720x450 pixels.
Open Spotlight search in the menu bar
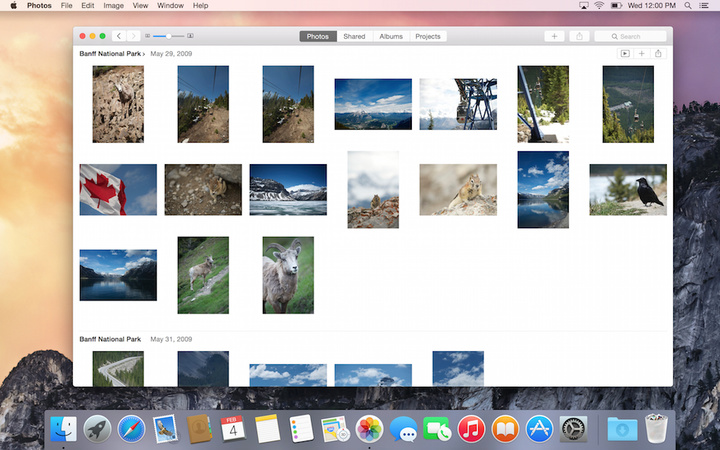pos(688,6)
